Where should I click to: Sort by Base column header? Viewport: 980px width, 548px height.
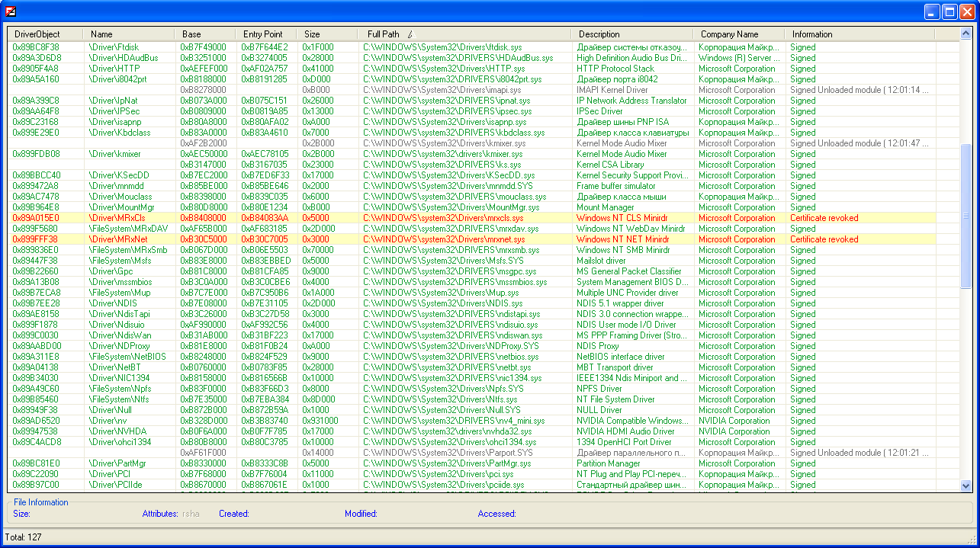[205, 34]
